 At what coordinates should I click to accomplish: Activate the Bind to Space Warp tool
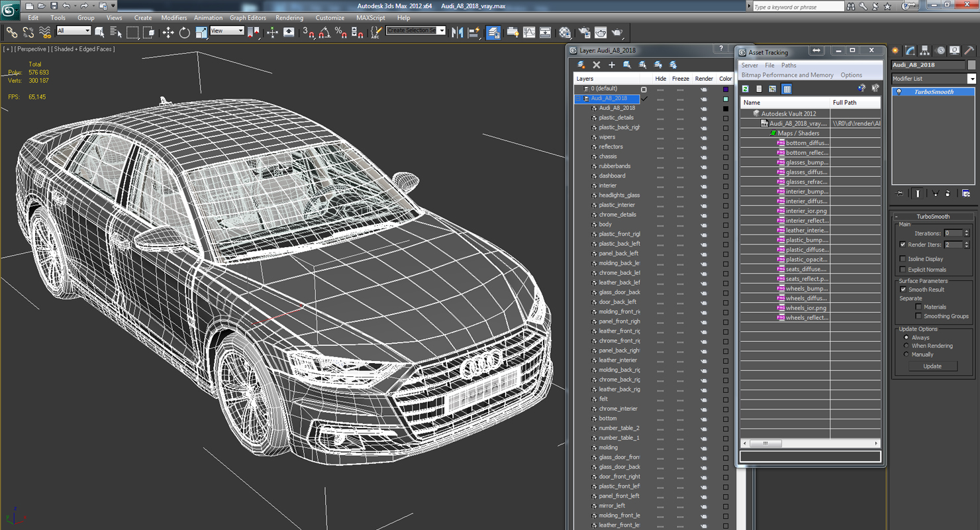point(45,32)
